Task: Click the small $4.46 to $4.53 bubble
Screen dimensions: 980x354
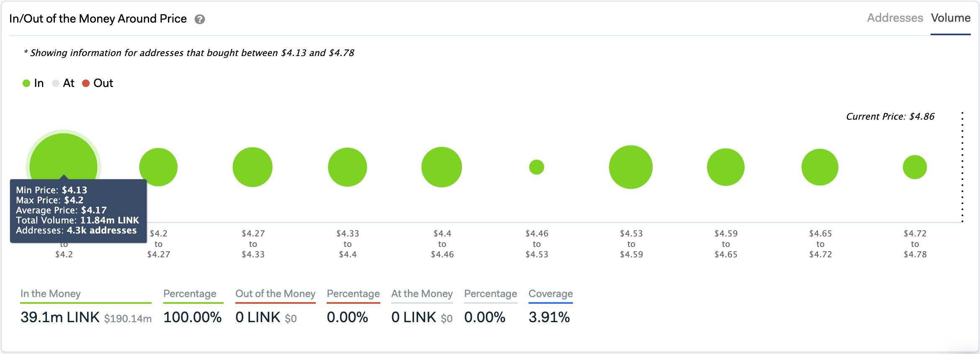Action: 536,167
